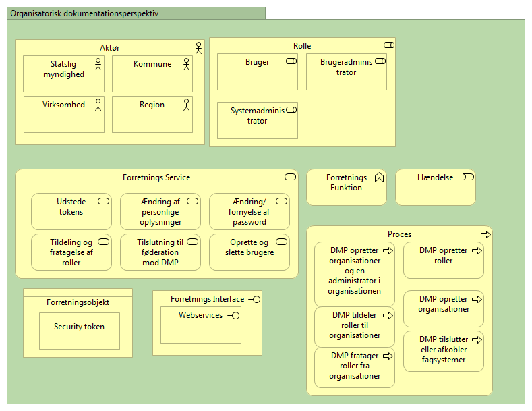Select the Udstede tokens label

(x=71, y=207)
